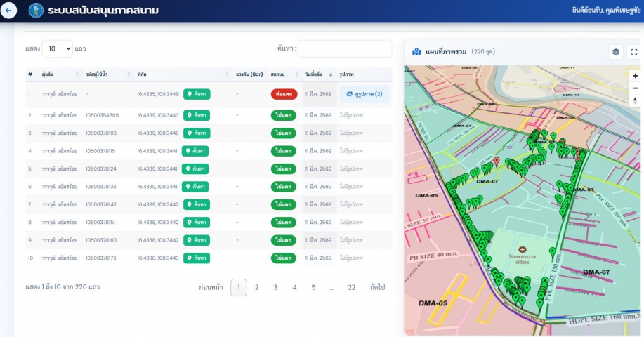644x337 pixels.
Task: Click the back arrow in the header
Action: tap(9, 11)
